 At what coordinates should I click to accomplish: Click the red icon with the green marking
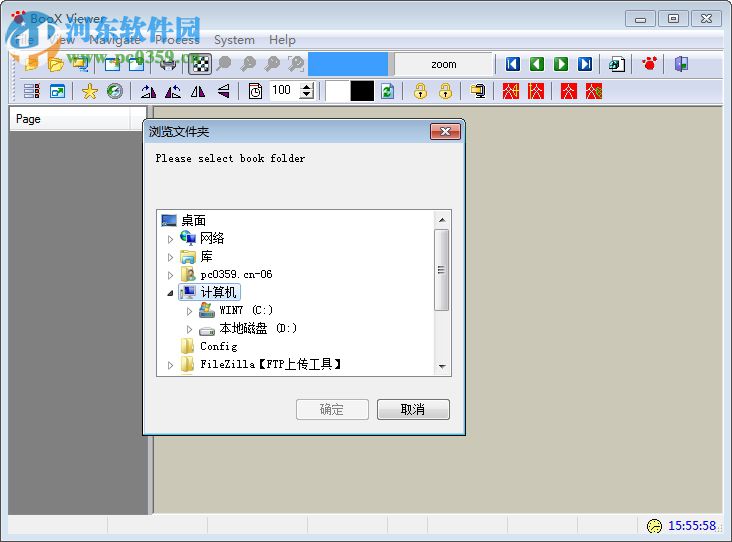click(594, 91)
